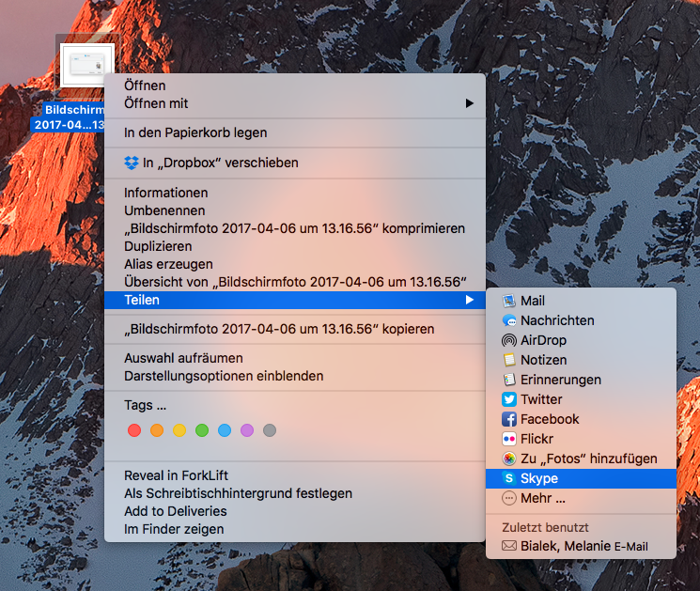The image size is (700, 591).
Task: Apply the green color tag
Action: (201, 430)
